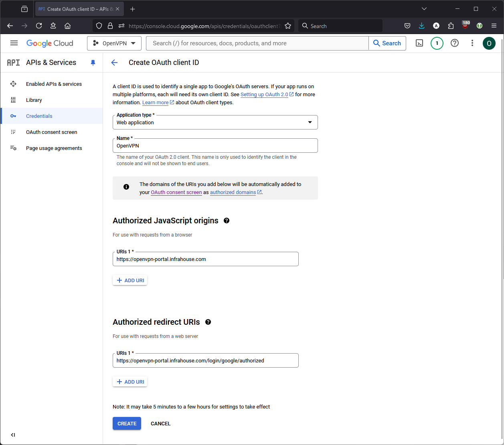Close the Create OAuth client ID tab

click(x=117, y=9)
